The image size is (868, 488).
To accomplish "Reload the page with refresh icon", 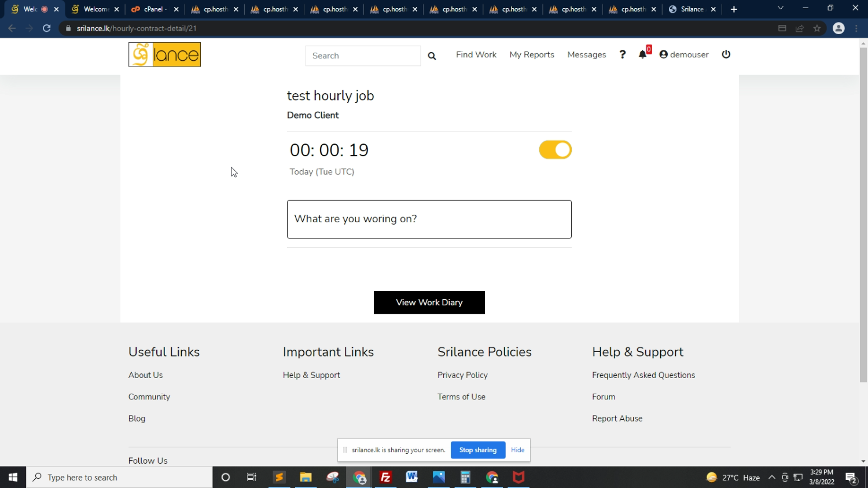I will (x=47, y=28).
